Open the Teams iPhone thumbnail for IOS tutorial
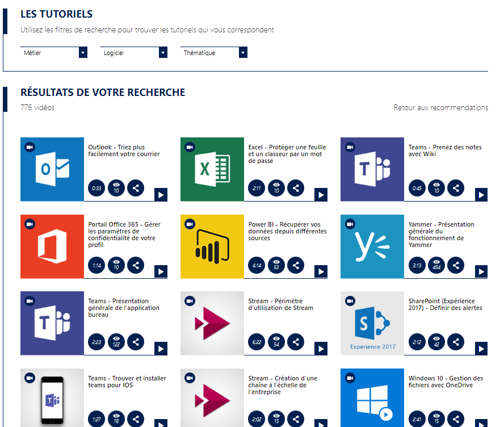This screenshot has width=504, height=427. pyautogui.click(x=52, y=398)
